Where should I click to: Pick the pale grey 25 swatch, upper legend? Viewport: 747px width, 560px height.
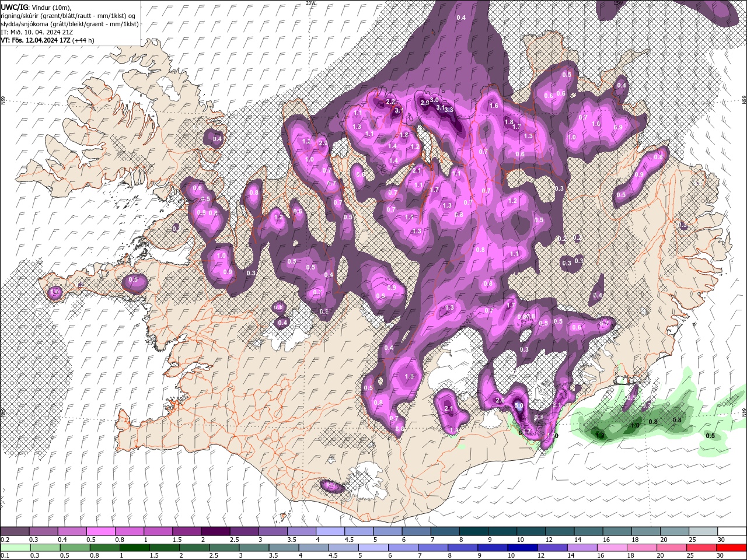pyautogui.click(x=703, y=531)
